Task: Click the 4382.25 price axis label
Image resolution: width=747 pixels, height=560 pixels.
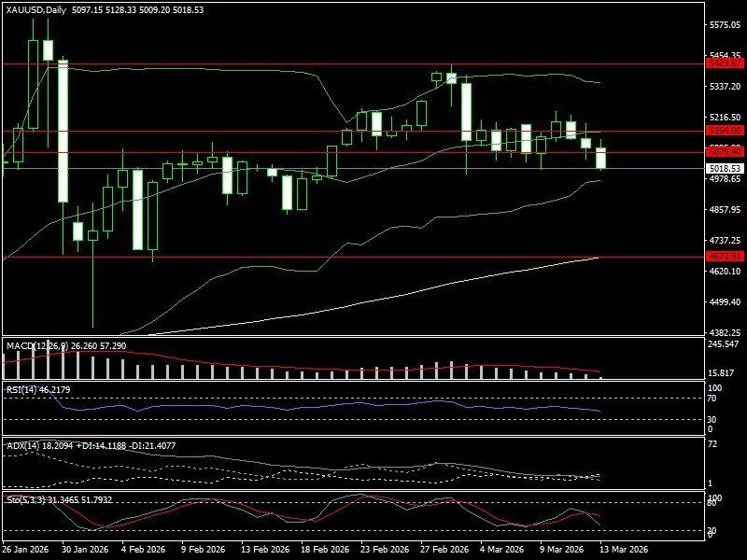Action: pyautogui.click(x=726, y=333)
